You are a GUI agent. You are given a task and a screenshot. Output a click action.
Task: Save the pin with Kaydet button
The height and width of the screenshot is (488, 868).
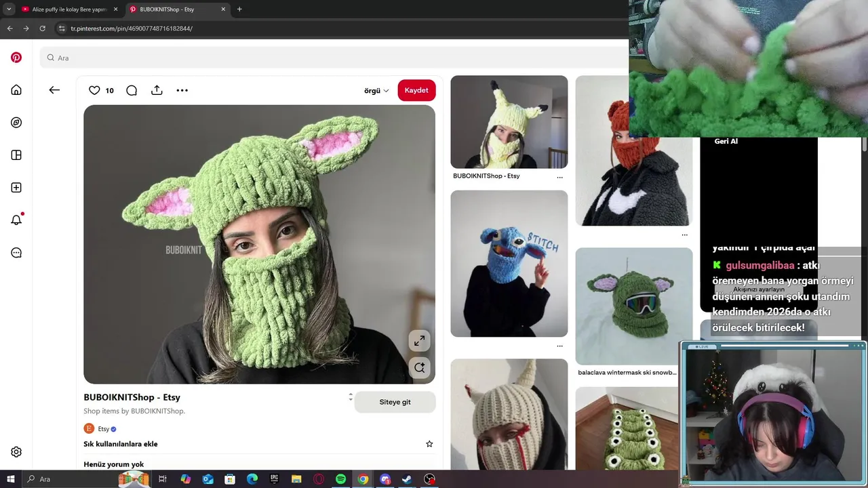[416, 90]
